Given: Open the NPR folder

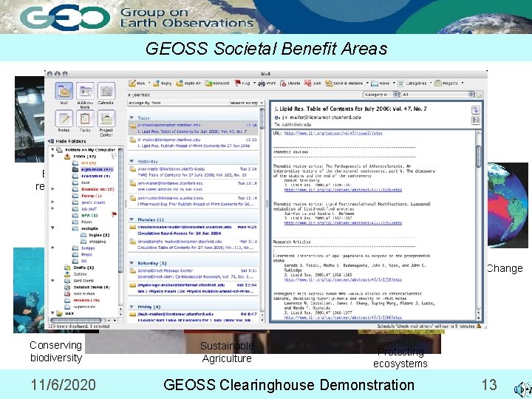Looking at the screenshot, I should (86, 216).
